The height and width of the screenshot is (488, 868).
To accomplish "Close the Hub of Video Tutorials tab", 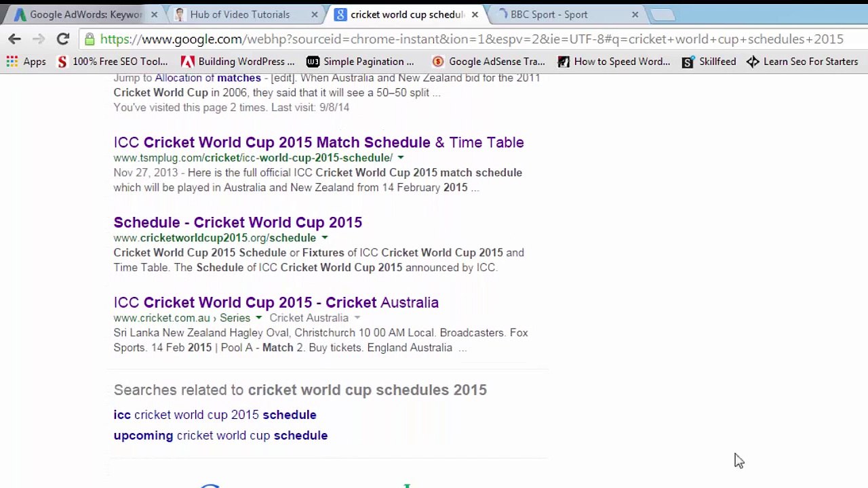I will tap(315, 14).
